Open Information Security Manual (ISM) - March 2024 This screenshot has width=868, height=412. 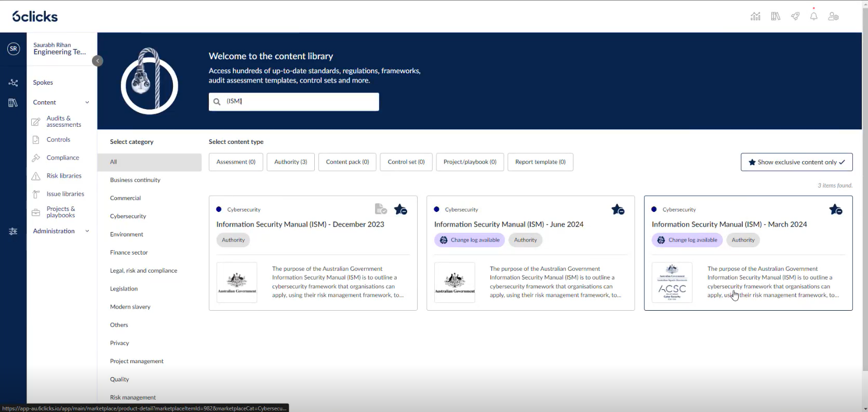[x=729, y=224]
